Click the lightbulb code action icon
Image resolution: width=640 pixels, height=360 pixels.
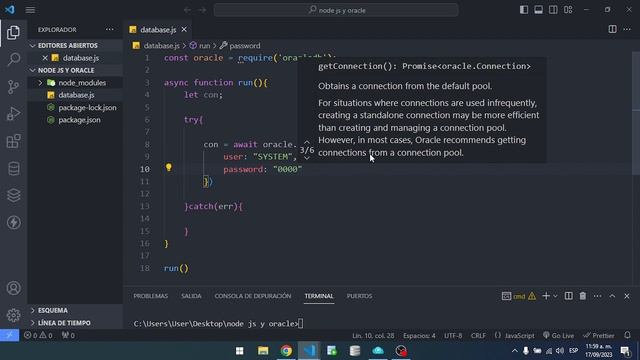coord(169,167)
